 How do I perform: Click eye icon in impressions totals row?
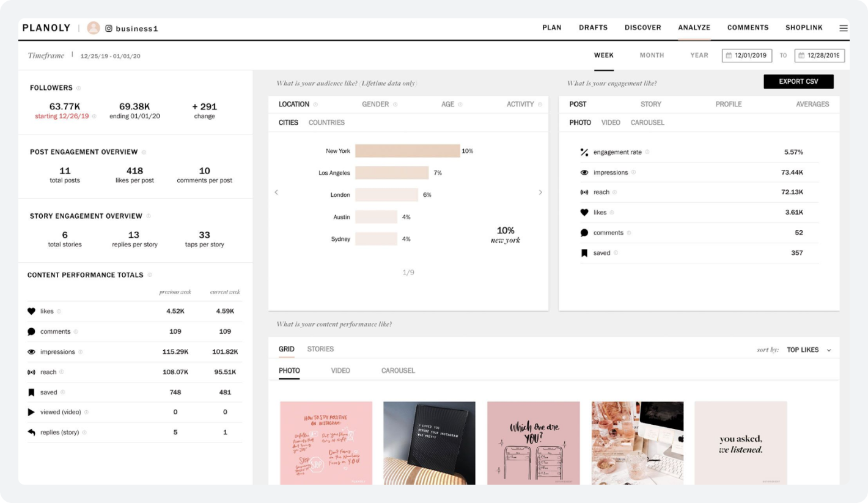click(31, 352)
